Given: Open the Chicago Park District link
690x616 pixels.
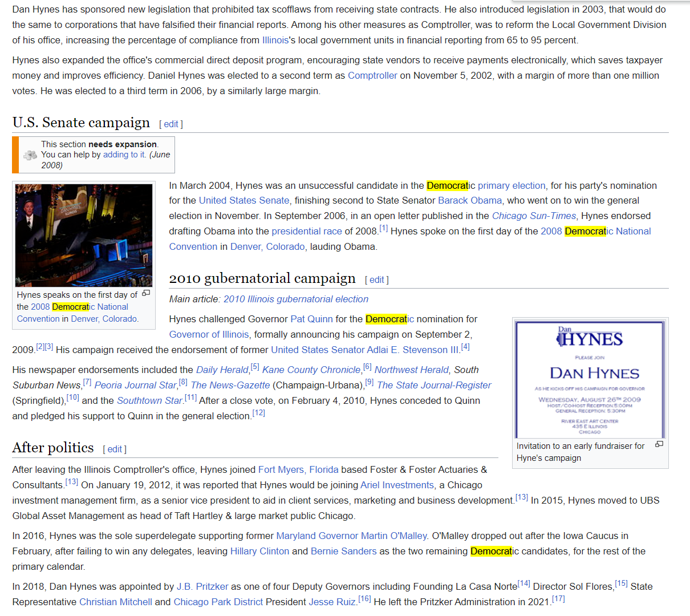Looking at the screenshot, I should pos(218,602).
